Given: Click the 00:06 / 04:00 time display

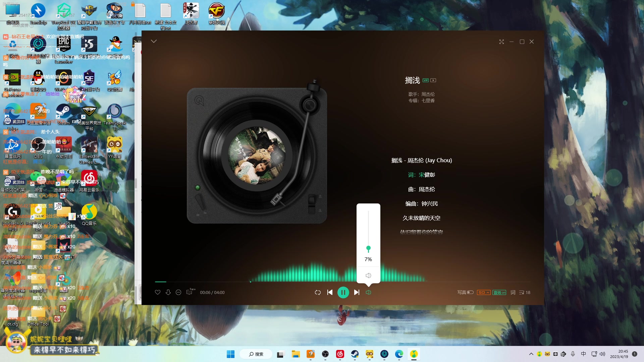Looking at the screenshot, I should point(212,292).
